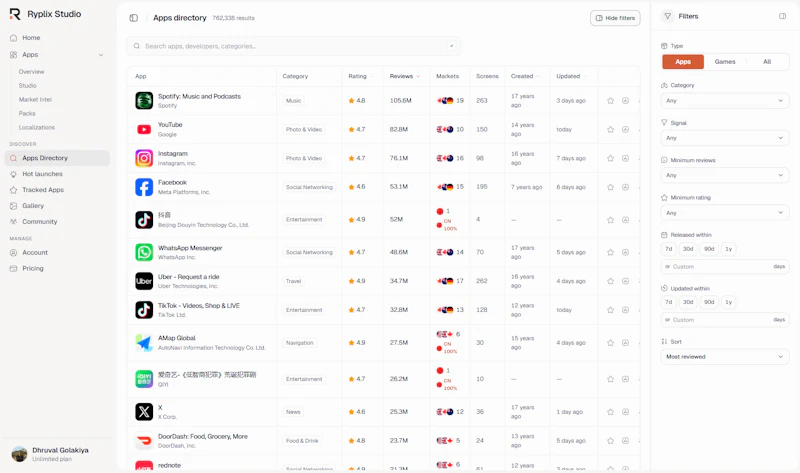This screenshot has width=800, height=473.
Task: Sort table by Created column
Action: [525, 76]
